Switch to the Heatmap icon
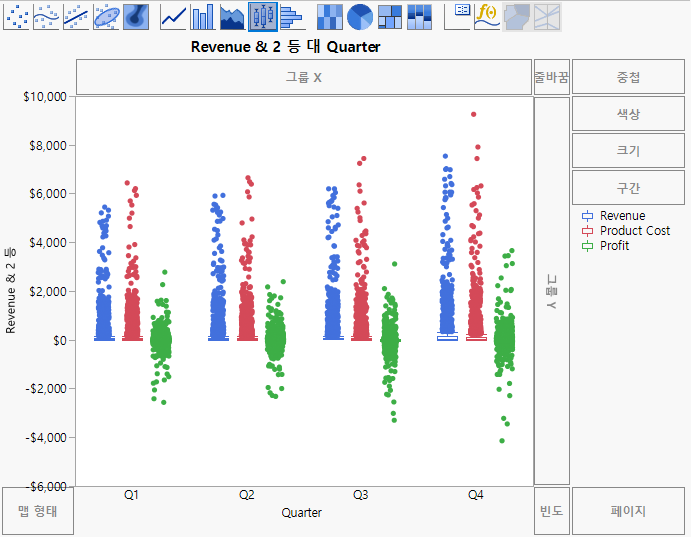The width and height of the screenshot is (691, 537). (330, 15)
